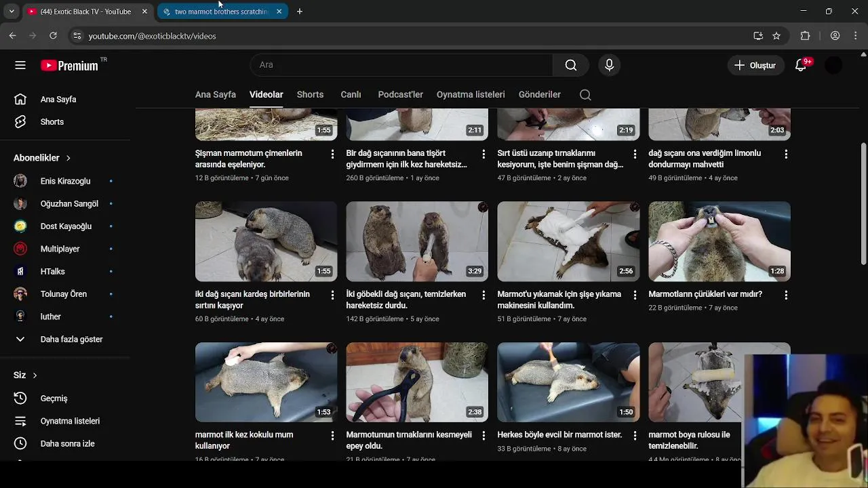
Task: Click the search magnifier button
Action: coord(571,65)
